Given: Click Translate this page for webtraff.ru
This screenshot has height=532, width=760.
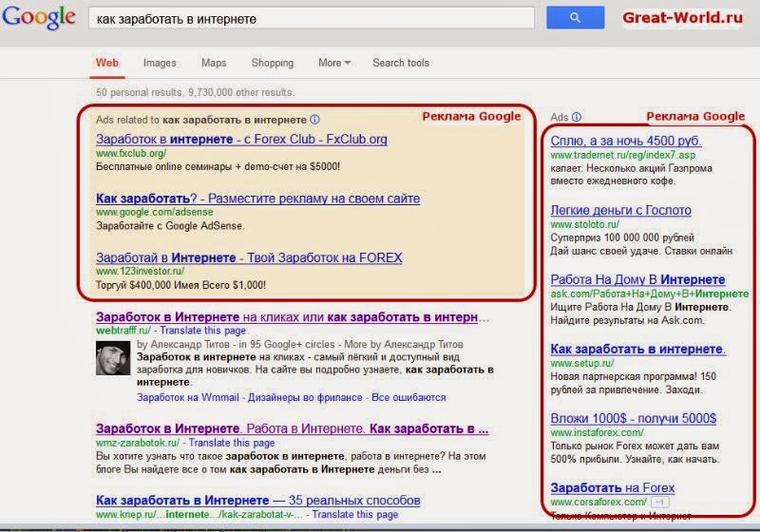Looking at the screenshot, I should (202, 331).
